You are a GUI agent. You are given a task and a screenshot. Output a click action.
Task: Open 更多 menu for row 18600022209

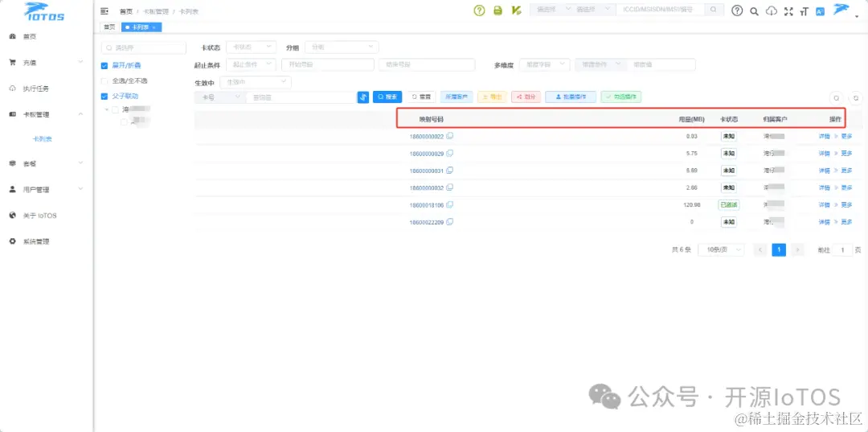(x=846, y=221)
